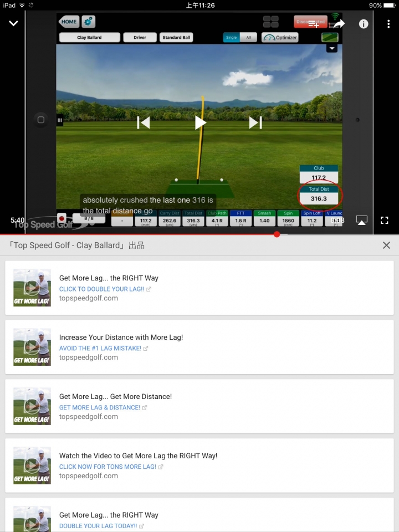Expand the dropdown arrow below range icon
Viewport: 399px width, 532px height.
332,48
